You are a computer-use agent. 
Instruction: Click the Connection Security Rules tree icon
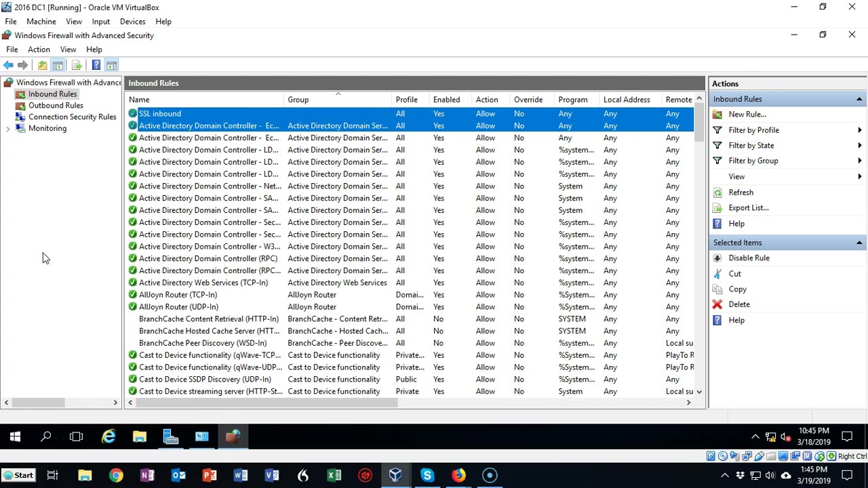coord(20,117)
